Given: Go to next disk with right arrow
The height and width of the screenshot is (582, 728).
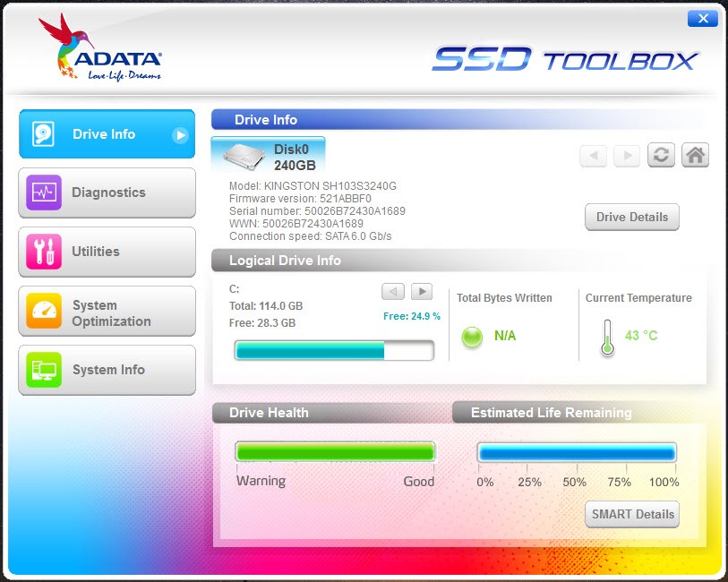Looking at the screenshot, I should (627, 156).
